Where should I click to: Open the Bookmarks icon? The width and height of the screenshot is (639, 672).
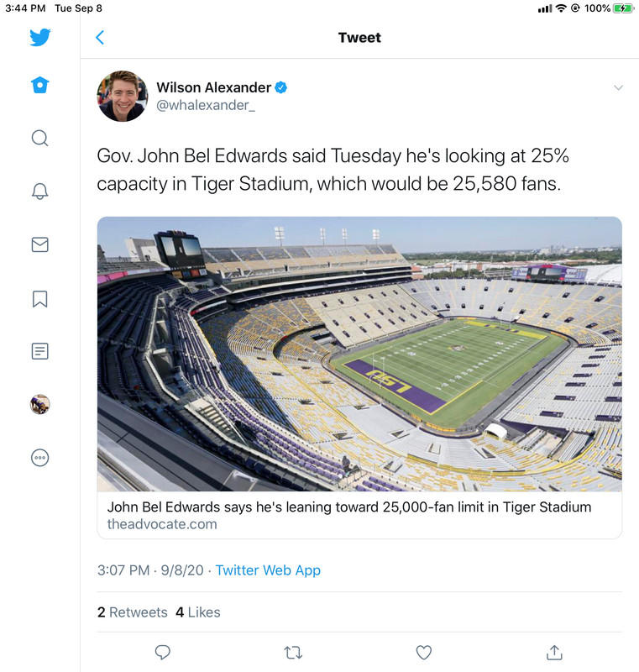click(x=39, y=298)
